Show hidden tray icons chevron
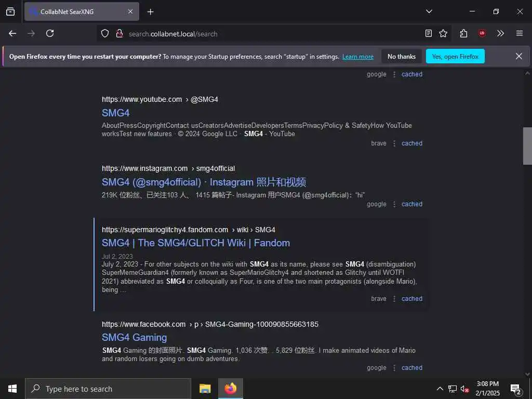Viewport: 532px width, 399px height. [x=440, y=389]
